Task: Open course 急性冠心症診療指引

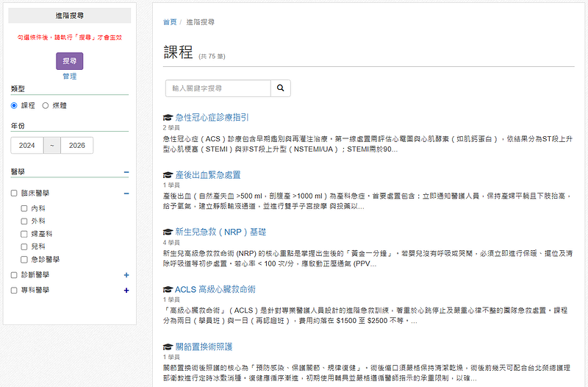Action: click(212, 118)
